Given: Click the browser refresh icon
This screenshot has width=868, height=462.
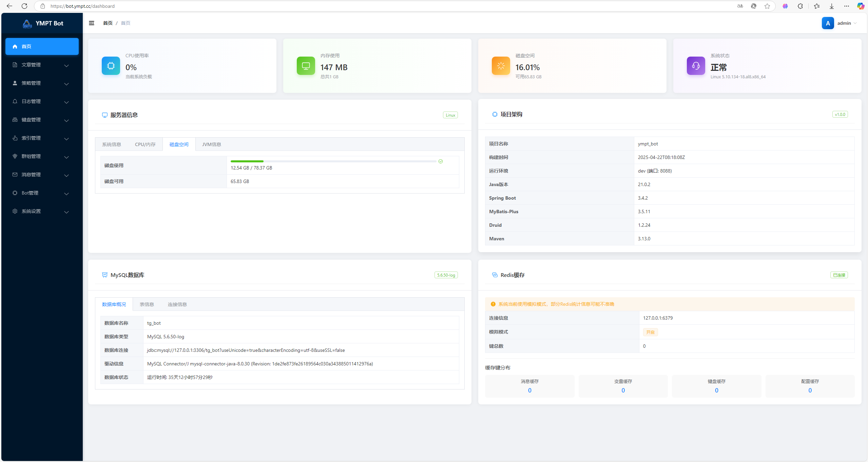Looking at the screenshot, I should click(x=24, y=6).
